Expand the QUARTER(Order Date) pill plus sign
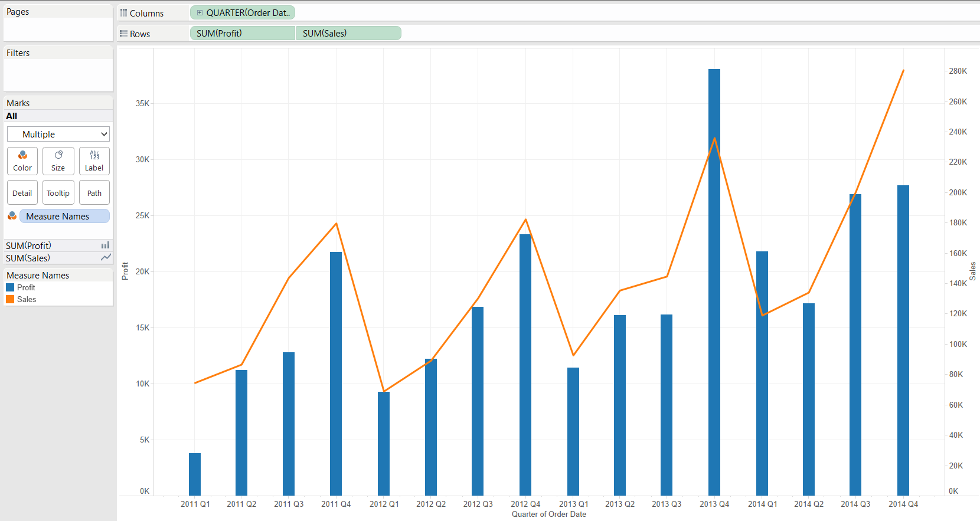Screen dimensions: 980x521 point(200,12)
